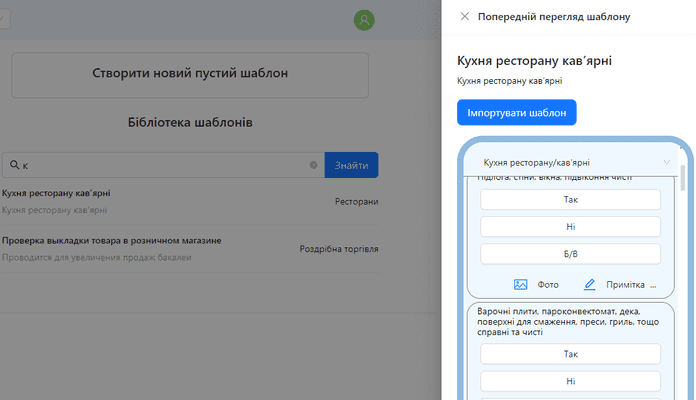Click the Роздрібна торгівля category label
Viewport: 696px width, 400px height.
(339, 249)
